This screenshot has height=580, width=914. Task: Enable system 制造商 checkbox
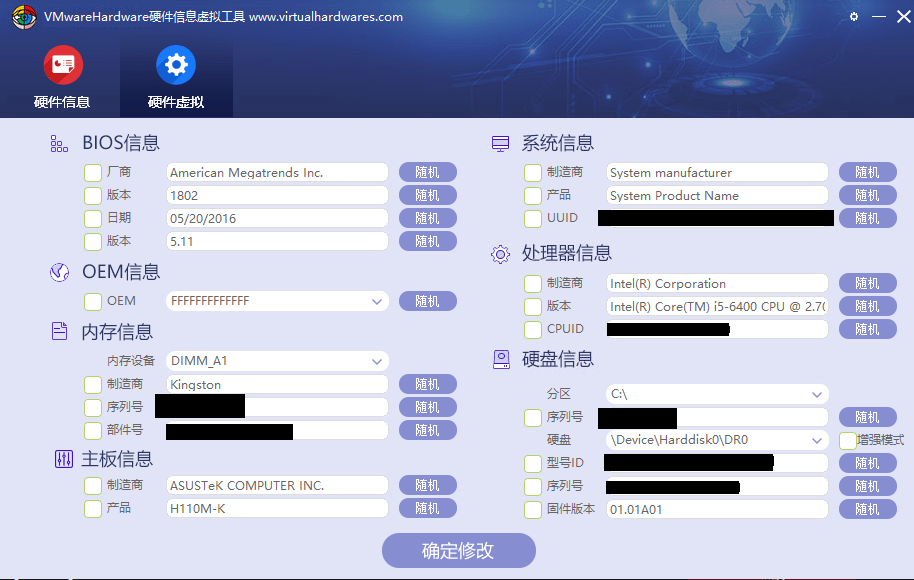[533, 173]
